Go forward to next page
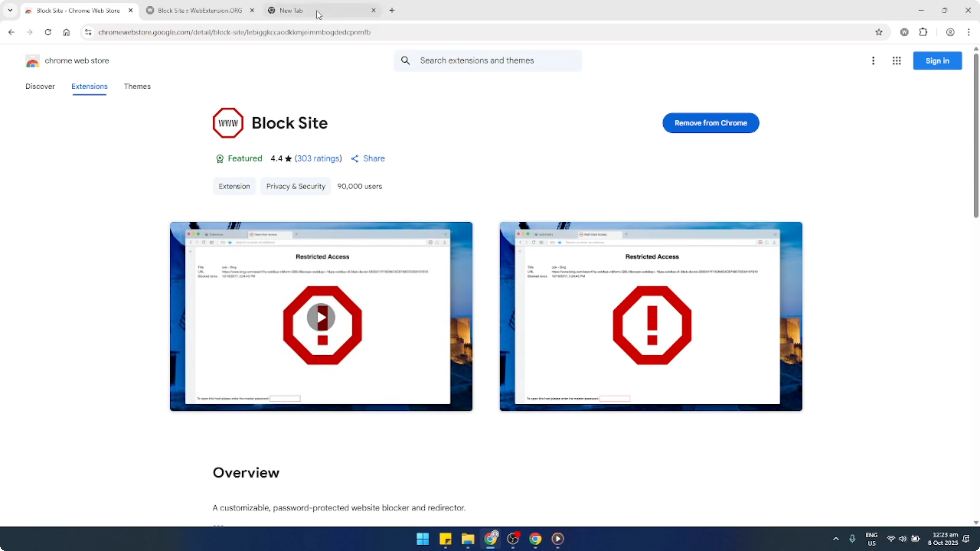This screenshot has height=551, width=980. 30,32
